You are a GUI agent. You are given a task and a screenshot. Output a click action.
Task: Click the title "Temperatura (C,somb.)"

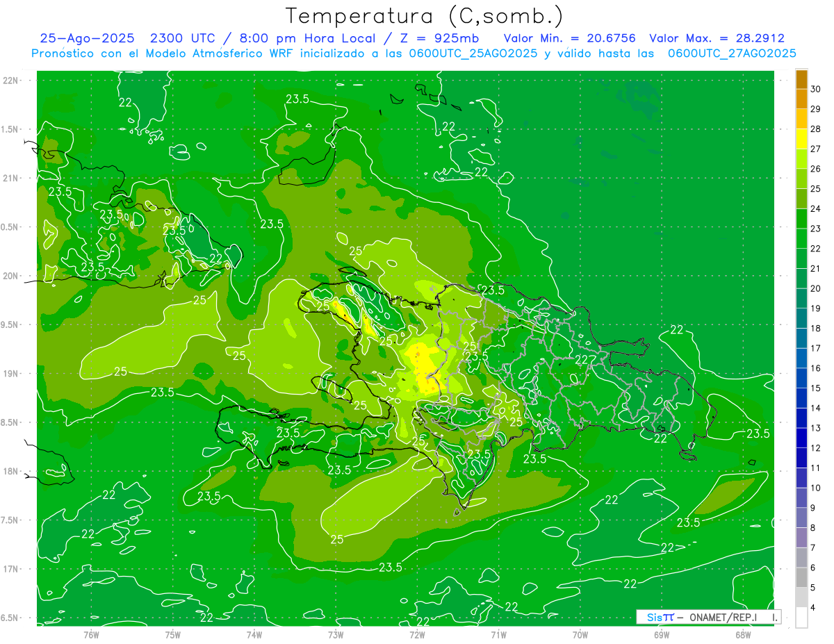coord(424,16)
